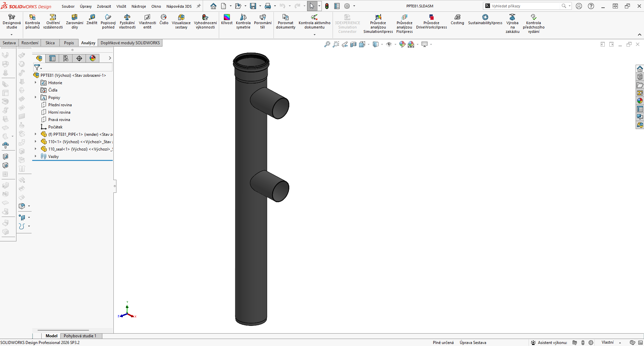
Task: Save the document with disk icon
Action: [253, 6]
